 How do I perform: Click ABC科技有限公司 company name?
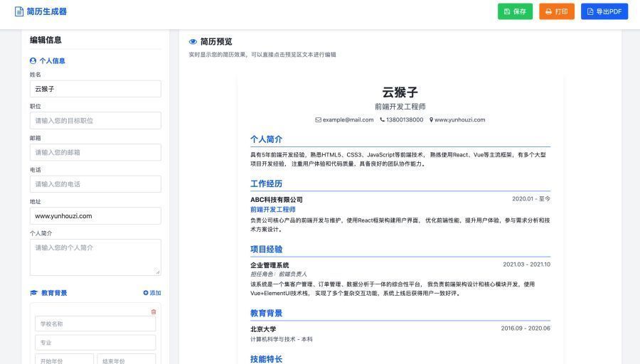(x=277, y=200)
